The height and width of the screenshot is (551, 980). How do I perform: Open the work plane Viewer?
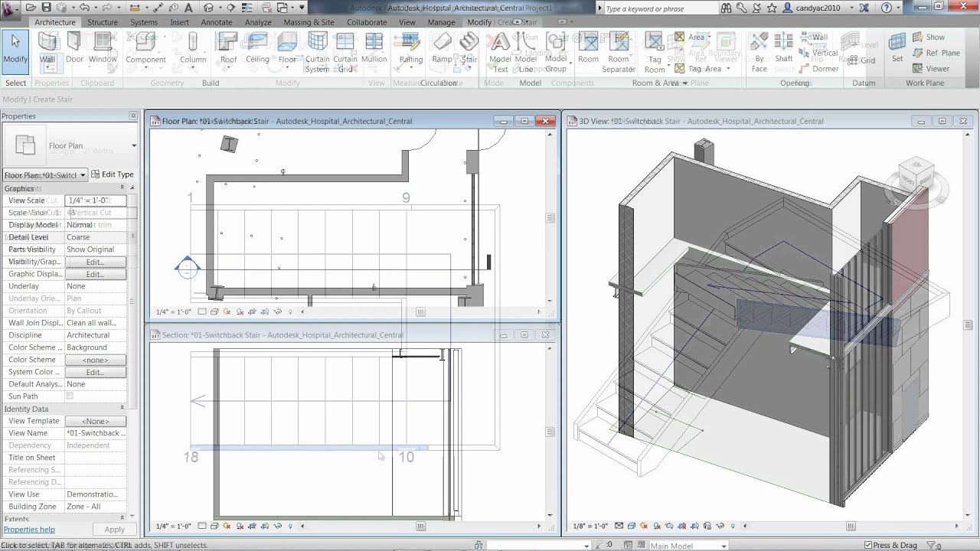coord(930,69)
